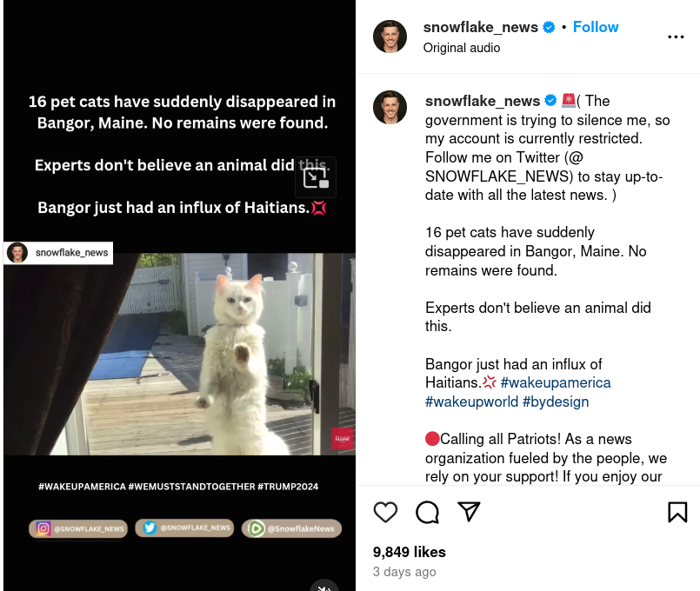Open comments via the speech bubble icon
700x591 pixels.
[x=427, y=512]
